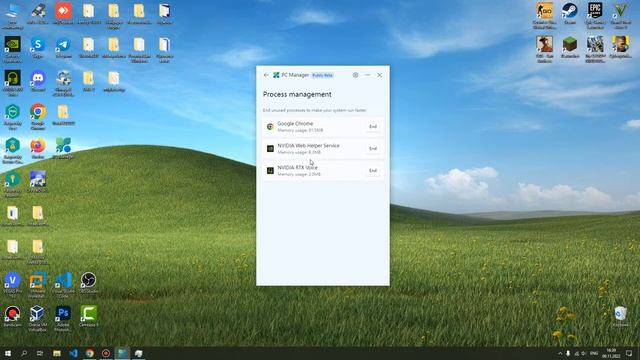Open Task View on taskbar
Image resolution: width=640 pixels, height=360 pixels.
pyautogui.click(x=40, y=353)
